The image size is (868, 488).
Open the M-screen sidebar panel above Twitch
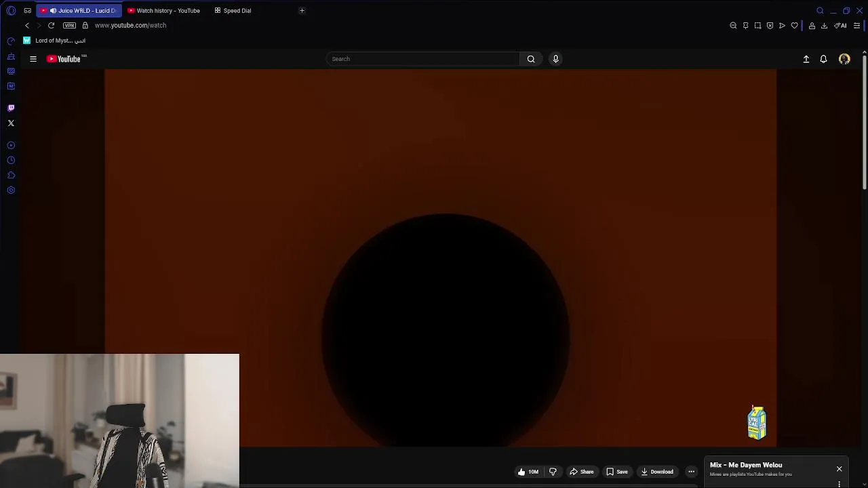click(11, 86)
